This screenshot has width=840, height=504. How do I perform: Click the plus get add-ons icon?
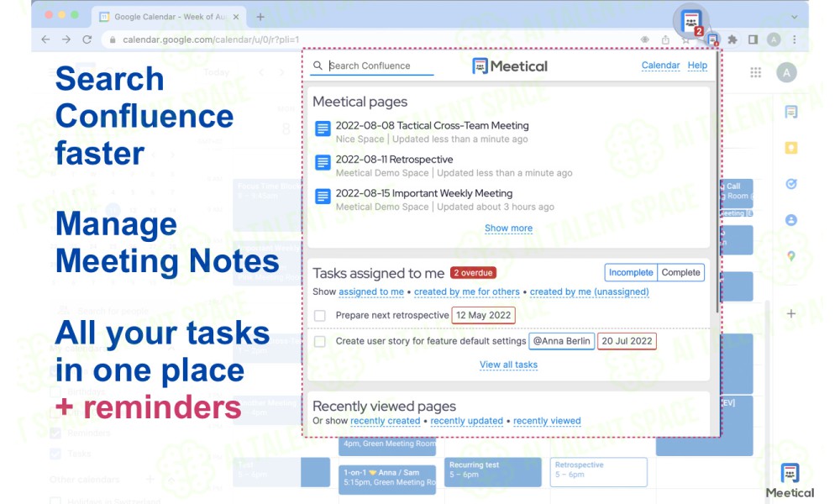[790, 314]
